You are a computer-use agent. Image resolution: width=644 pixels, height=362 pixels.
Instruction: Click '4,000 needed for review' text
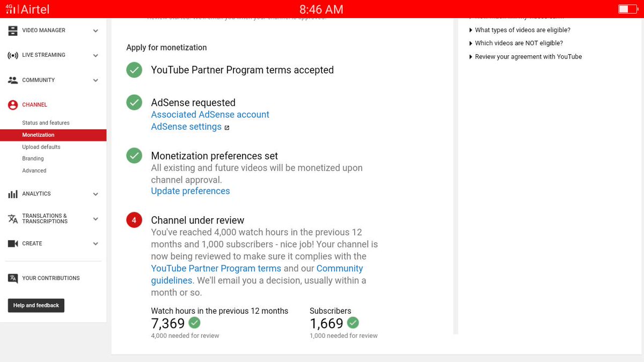pyautogui.click(x=185, y=336)
